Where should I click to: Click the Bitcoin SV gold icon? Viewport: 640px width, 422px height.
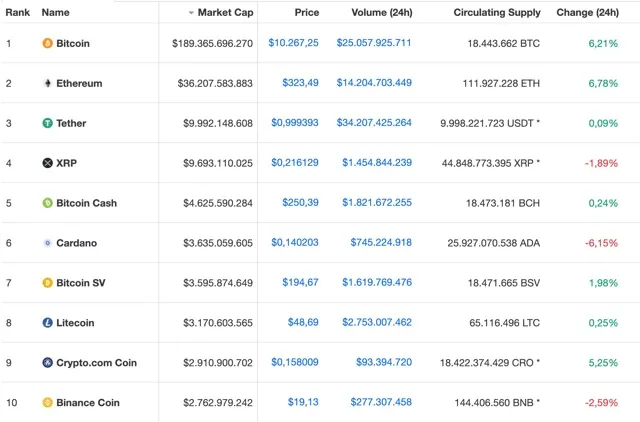click(47, 283)
